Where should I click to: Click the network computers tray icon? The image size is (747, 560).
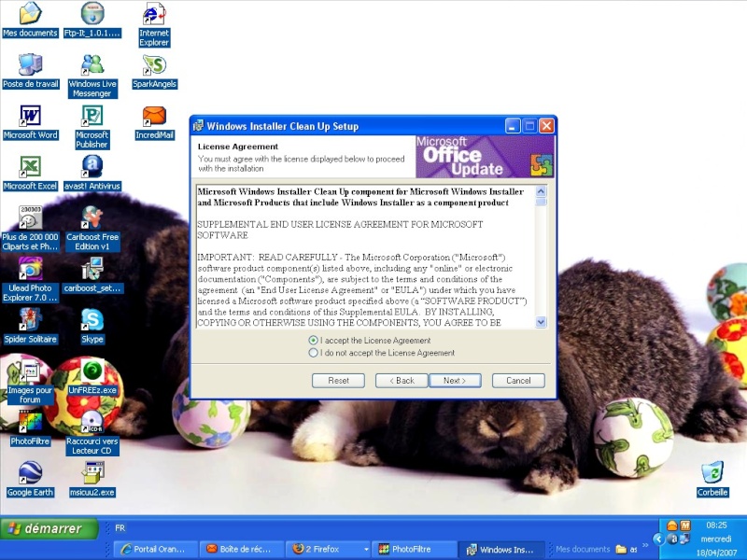pyautogui.click(x=684, y=539)
